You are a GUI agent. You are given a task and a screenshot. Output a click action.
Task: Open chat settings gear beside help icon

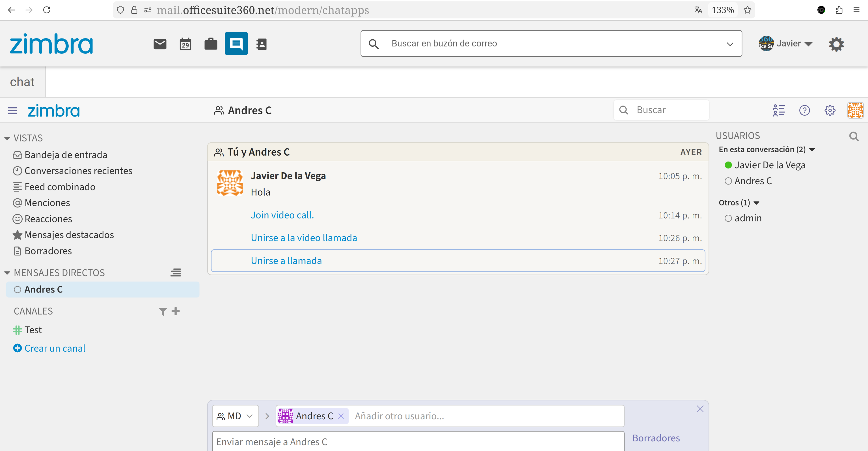830,110
